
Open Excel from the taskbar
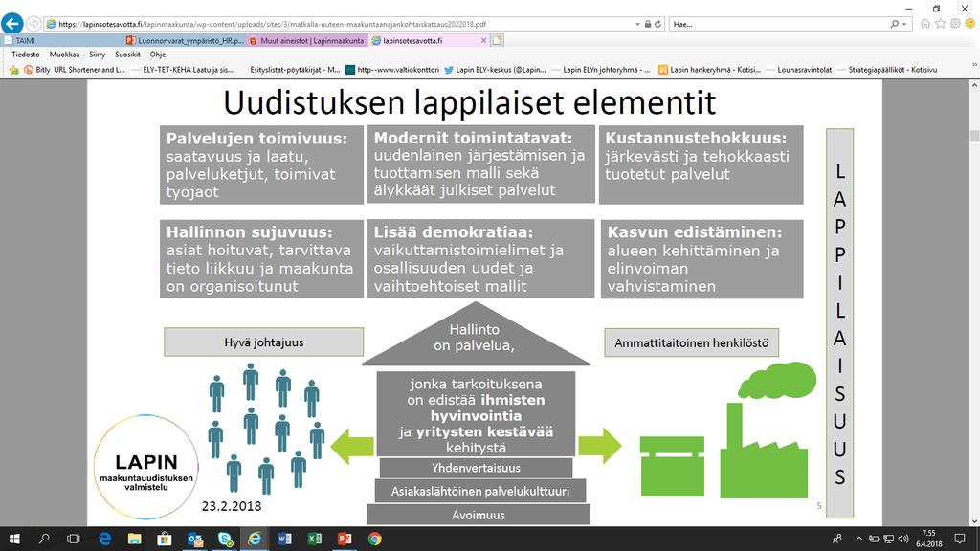314,539
